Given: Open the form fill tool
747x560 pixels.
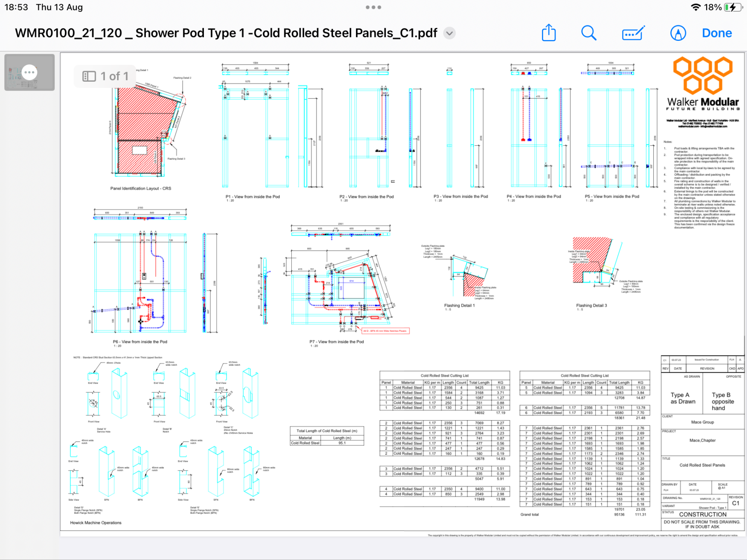Looking at the screenshot, I should (633, 33).
